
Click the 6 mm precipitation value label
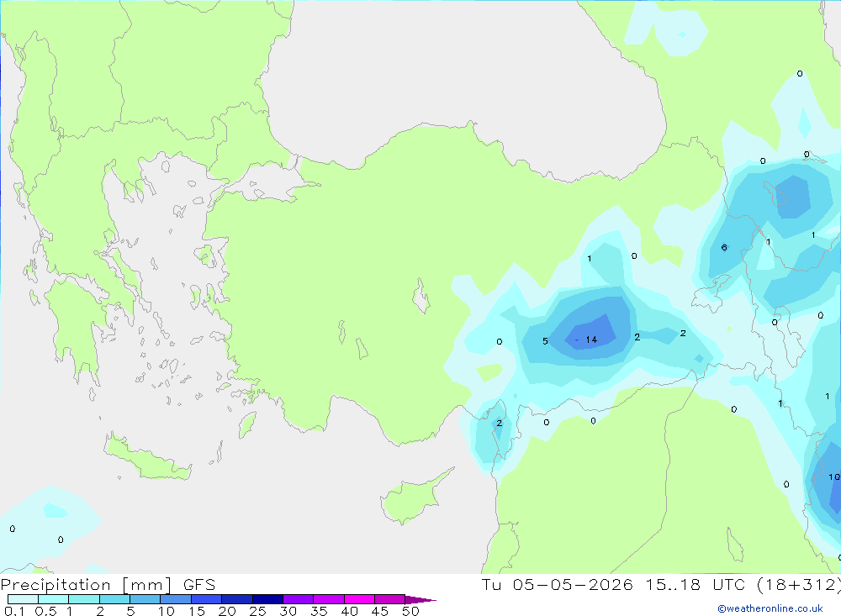724,248
